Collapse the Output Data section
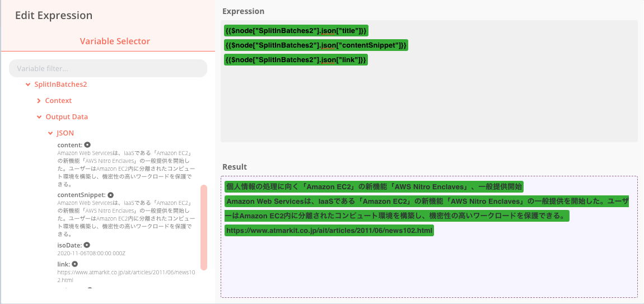The image size is (644, 304). click(39, 117)
